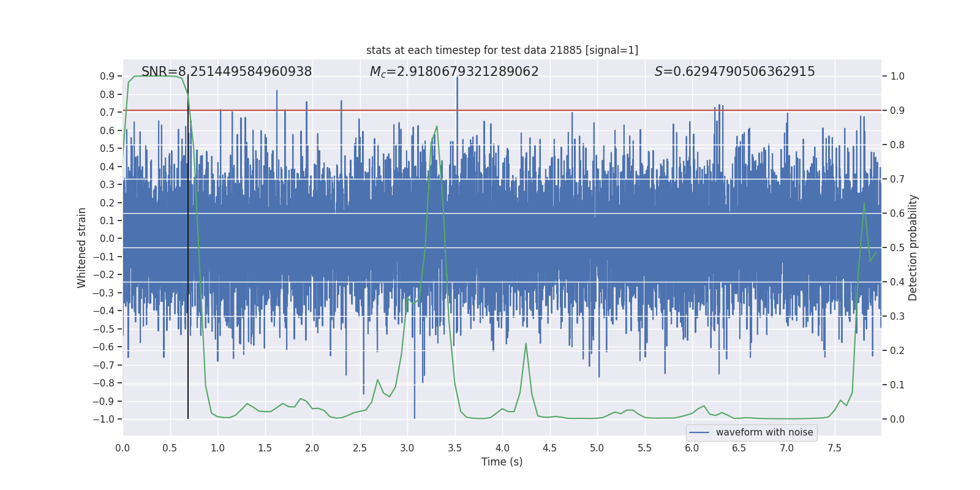The image size is (980, 490).
Task: Select the 0.5 tick on the Time axis
Action: 170,448
